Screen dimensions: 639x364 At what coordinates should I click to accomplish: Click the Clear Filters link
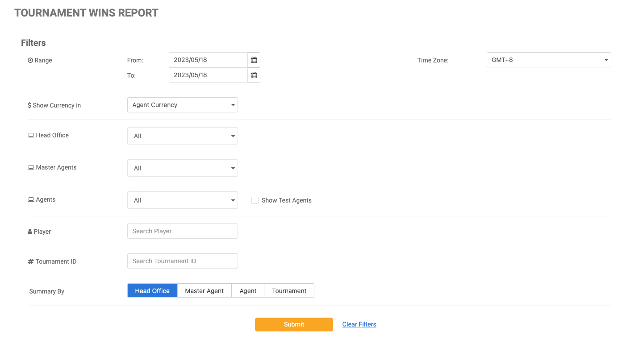point(359,324)
